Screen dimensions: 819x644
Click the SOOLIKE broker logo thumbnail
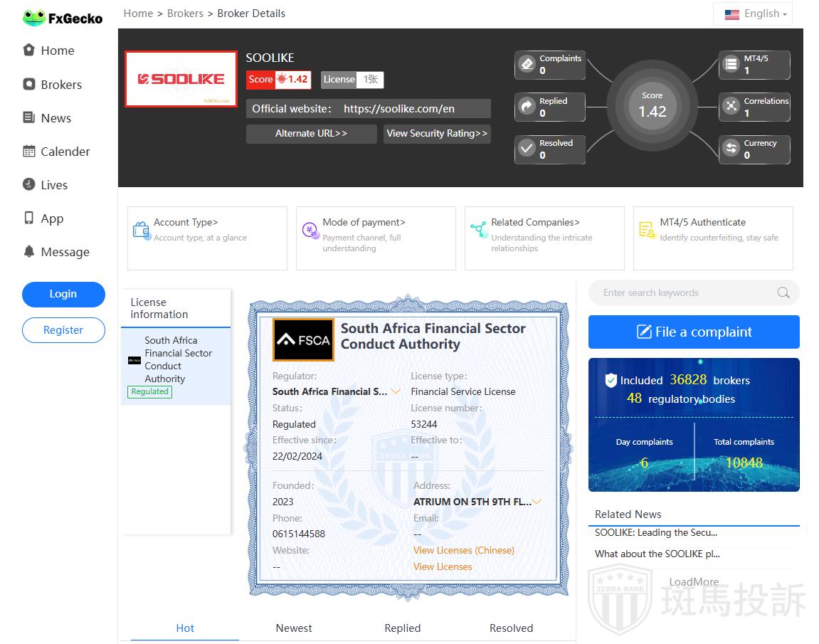[x=181, y=79]
